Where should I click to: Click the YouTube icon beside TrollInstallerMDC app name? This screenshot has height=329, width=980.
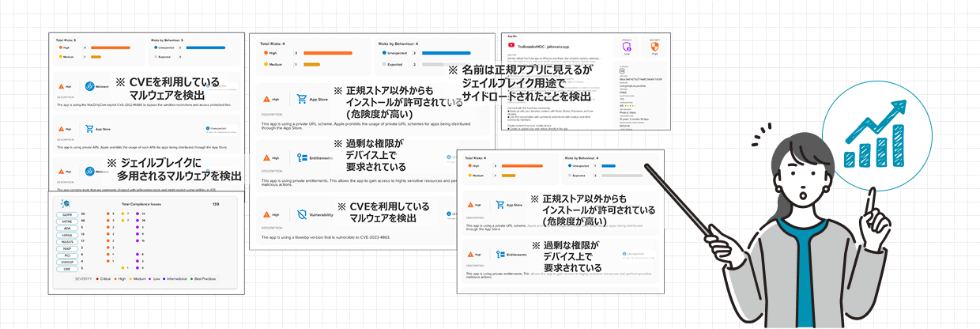pos(511,47)
